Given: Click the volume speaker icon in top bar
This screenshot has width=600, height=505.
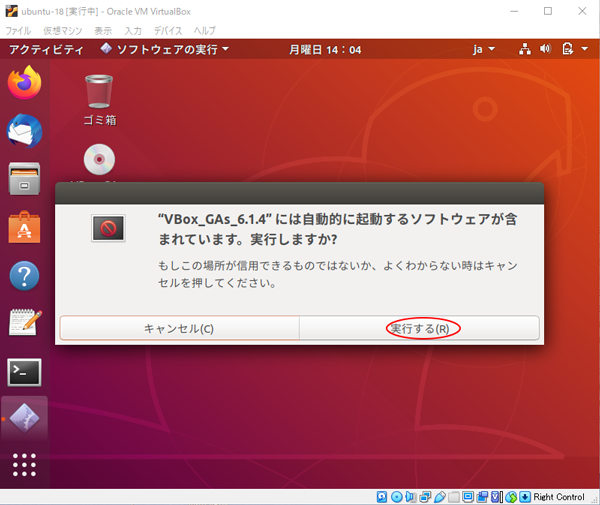Looking at the screenshot, I should 546,49.
